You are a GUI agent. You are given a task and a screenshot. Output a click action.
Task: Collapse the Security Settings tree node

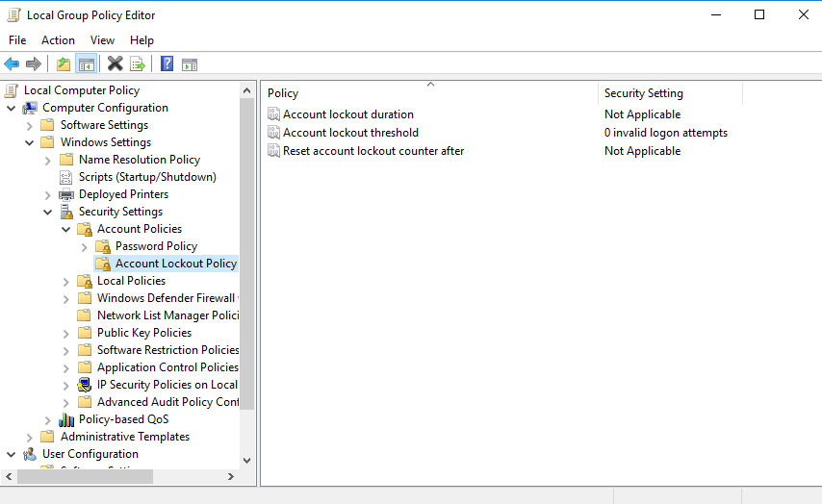[48, 212]
